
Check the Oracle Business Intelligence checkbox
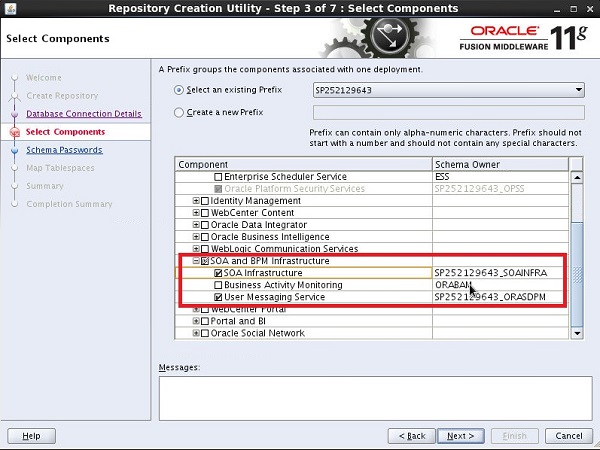pos(205,237)
